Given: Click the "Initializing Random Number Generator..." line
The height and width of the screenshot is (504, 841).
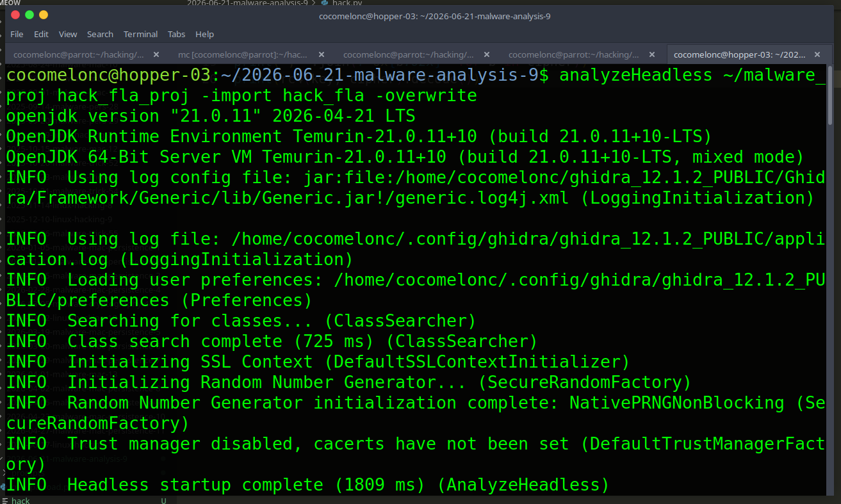Looking at the screenshot, I should coord(349,382).
